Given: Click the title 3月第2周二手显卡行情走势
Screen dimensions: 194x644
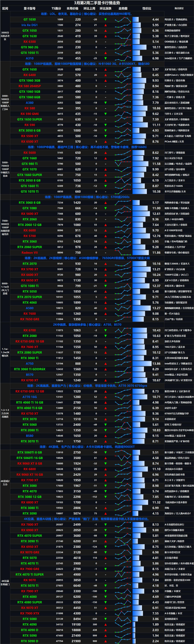Looking at the screenshot, I should (97, 3).
